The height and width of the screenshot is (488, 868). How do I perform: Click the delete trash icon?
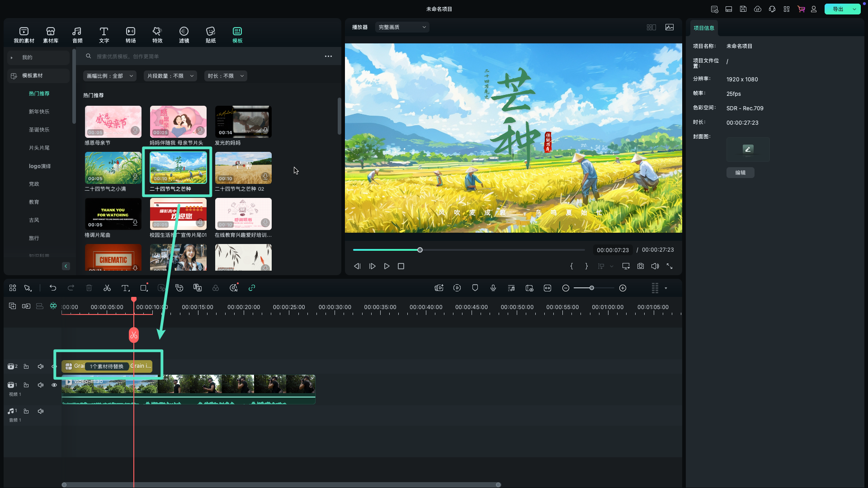(89, 288)
